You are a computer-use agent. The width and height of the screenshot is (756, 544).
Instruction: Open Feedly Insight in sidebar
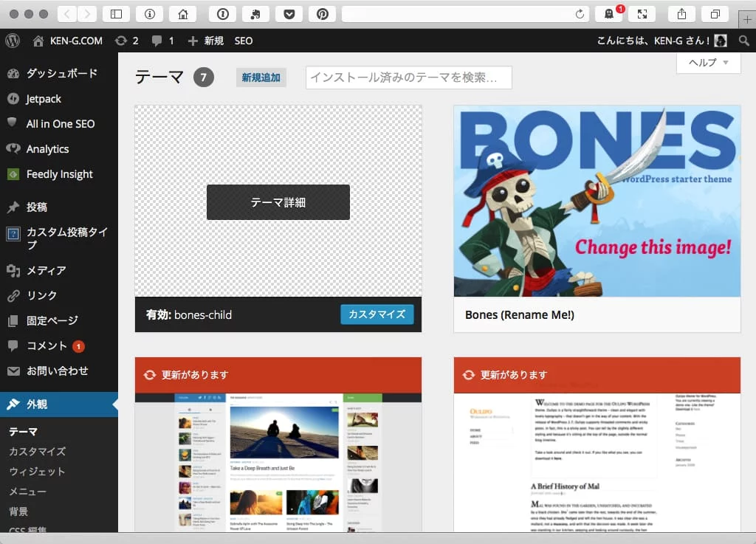(59, 174)
